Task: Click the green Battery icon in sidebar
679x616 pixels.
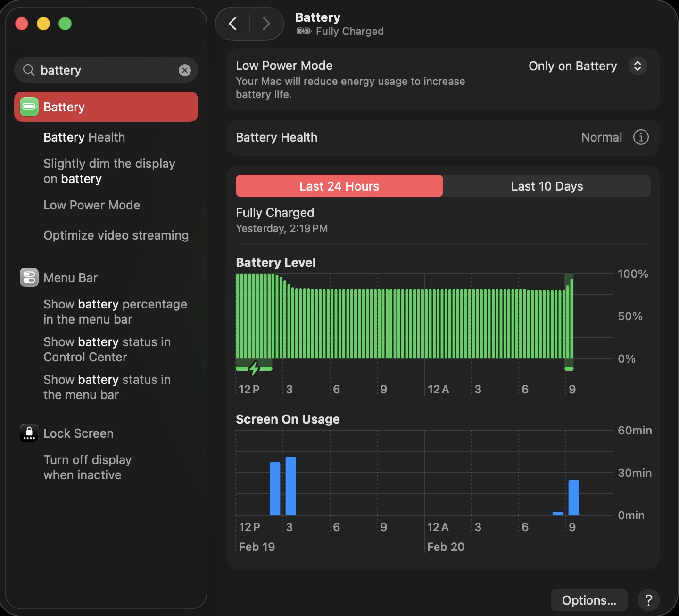Action: [29, 107]
